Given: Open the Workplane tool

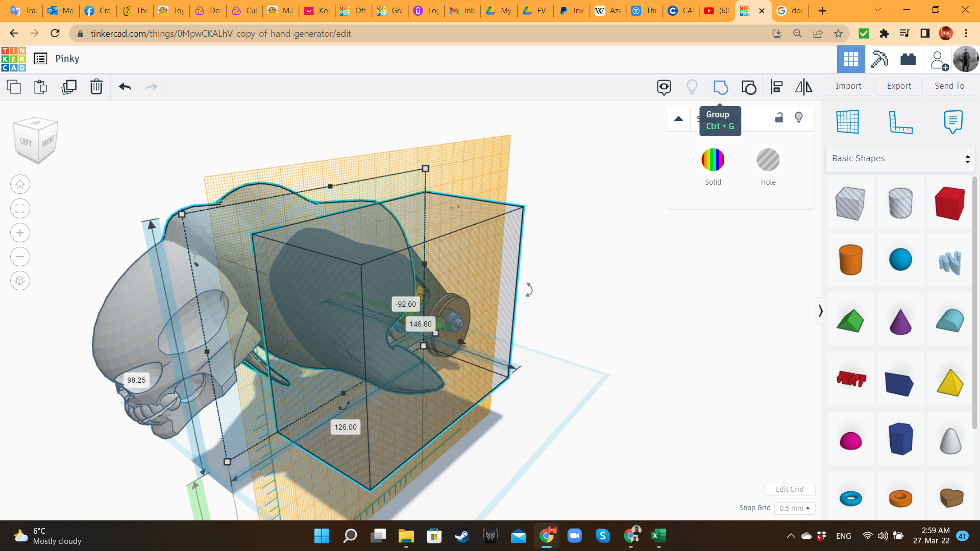Looking at the screenshot, I should (847, 121).
